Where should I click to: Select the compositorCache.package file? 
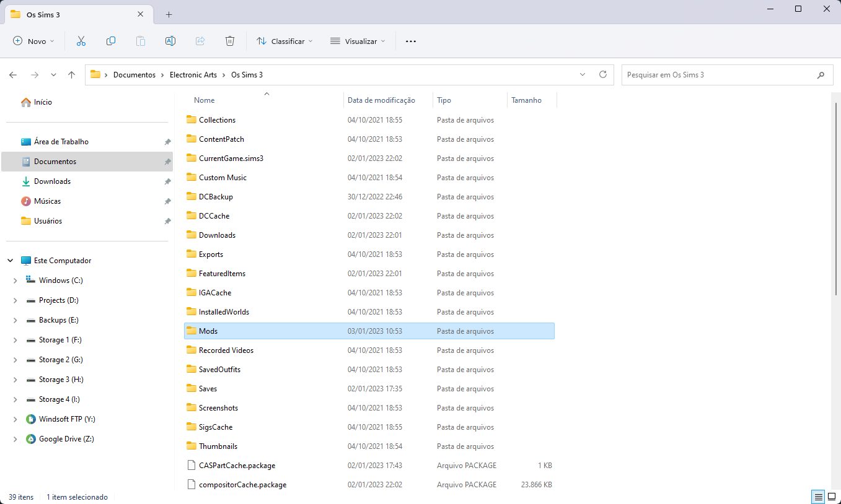click(x=369, y=485)
